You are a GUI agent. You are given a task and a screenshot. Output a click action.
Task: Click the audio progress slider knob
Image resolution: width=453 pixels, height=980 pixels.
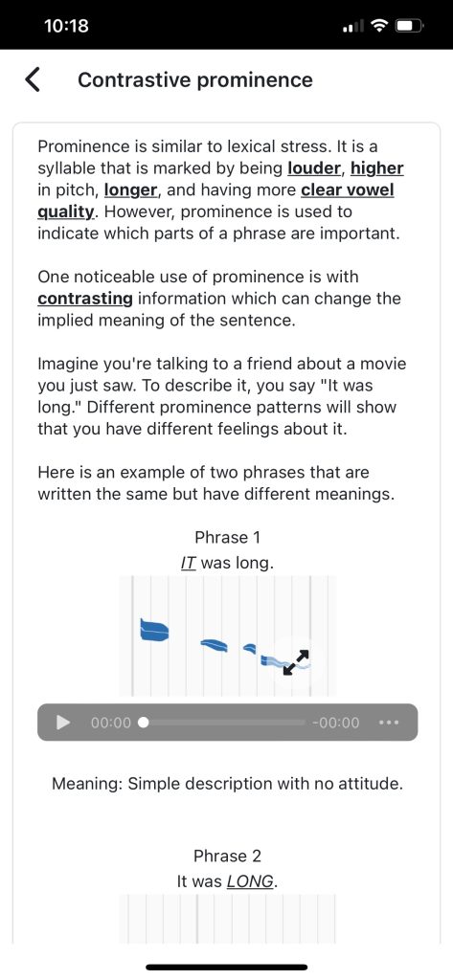tap(144, 723)
